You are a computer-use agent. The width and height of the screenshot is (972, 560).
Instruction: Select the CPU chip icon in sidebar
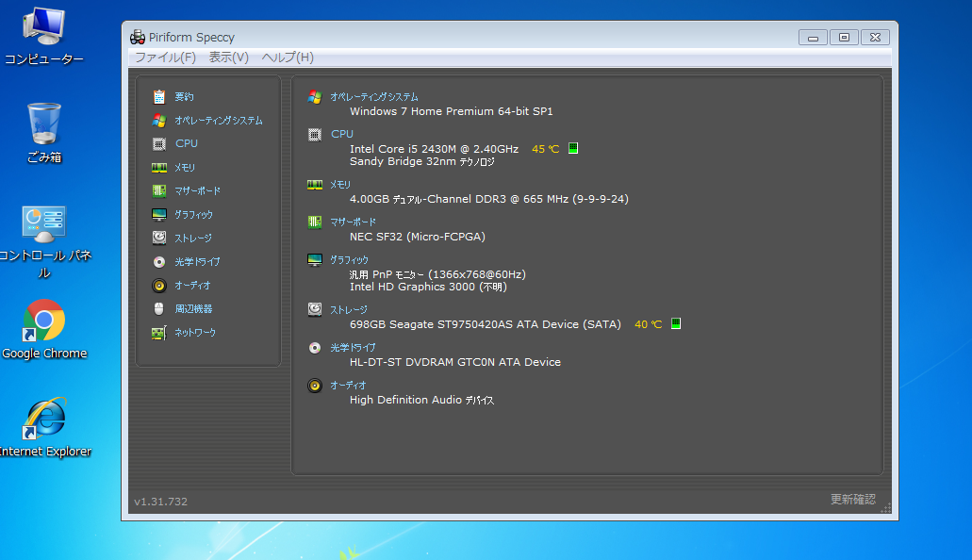click(158, 144)
